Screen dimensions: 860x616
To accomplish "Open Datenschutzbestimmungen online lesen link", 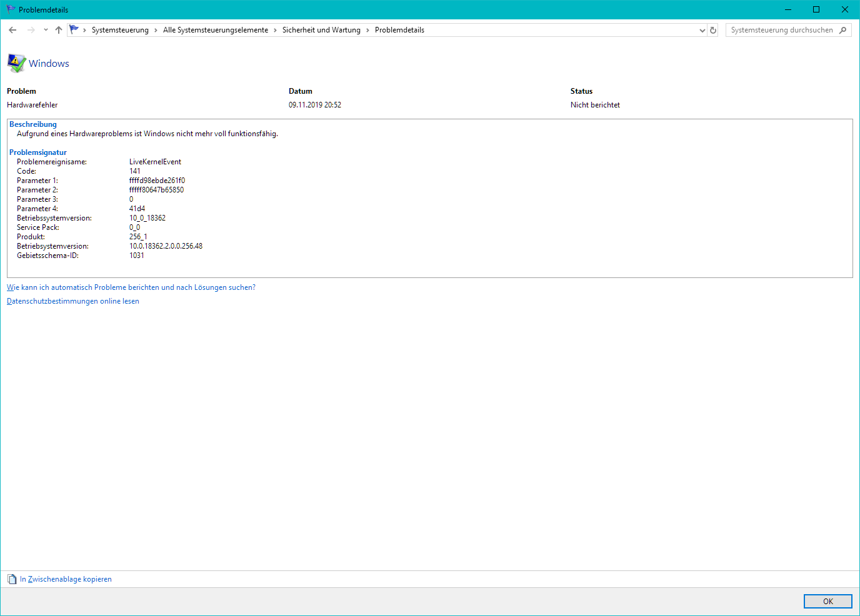I will click(73, 301).
